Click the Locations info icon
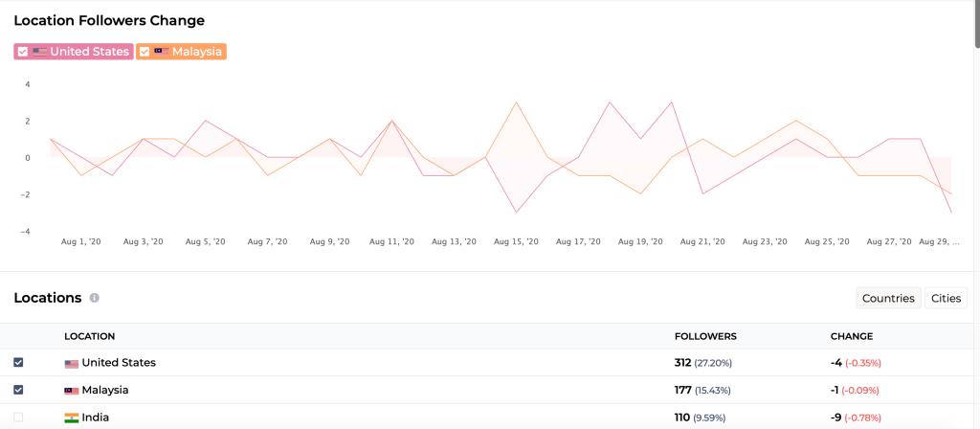The height and width of the screenshot is (429, 980). click(x=94, y=298)
